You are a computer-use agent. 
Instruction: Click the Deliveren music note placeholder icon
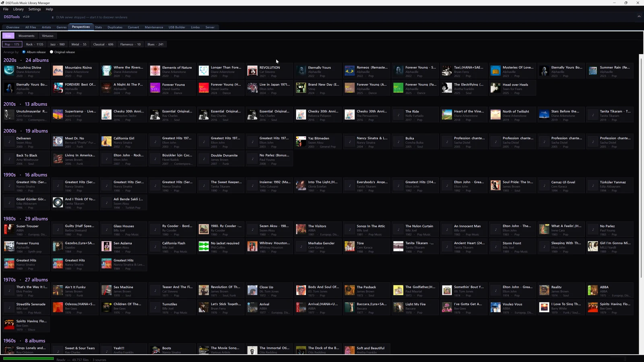[x=9, y=142]
